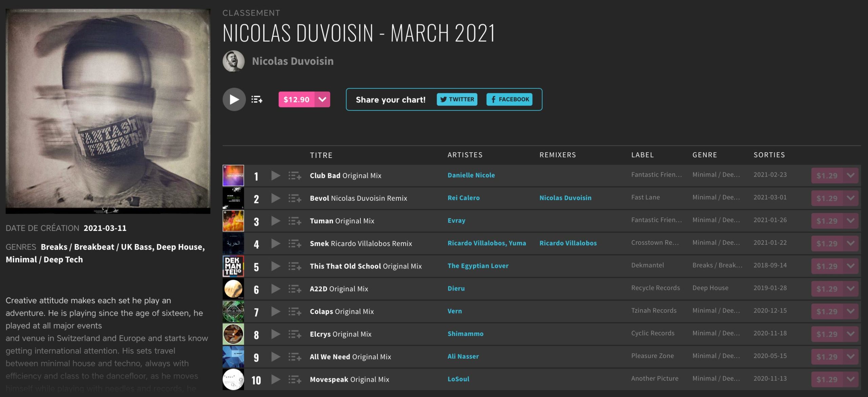
Task: Play the whole Nicolas Duvoisin chart
Action: 234,99
